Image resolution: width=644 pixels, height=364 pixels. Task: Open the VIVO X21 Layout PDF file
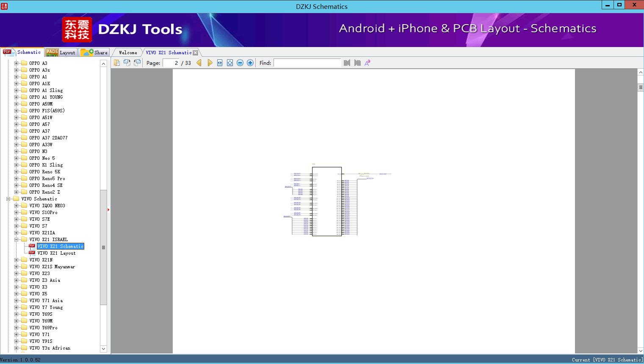[x=56, y=253]
